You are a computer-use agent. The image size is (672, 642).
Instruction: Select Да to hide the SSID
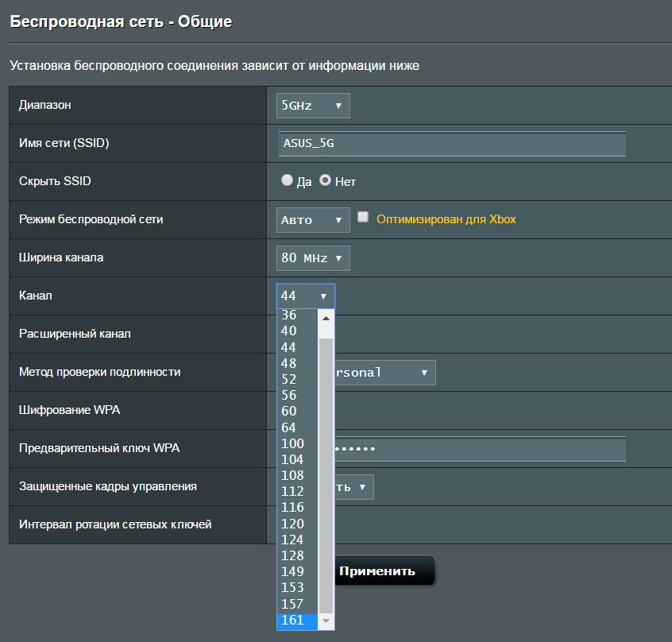pos(287,181)
